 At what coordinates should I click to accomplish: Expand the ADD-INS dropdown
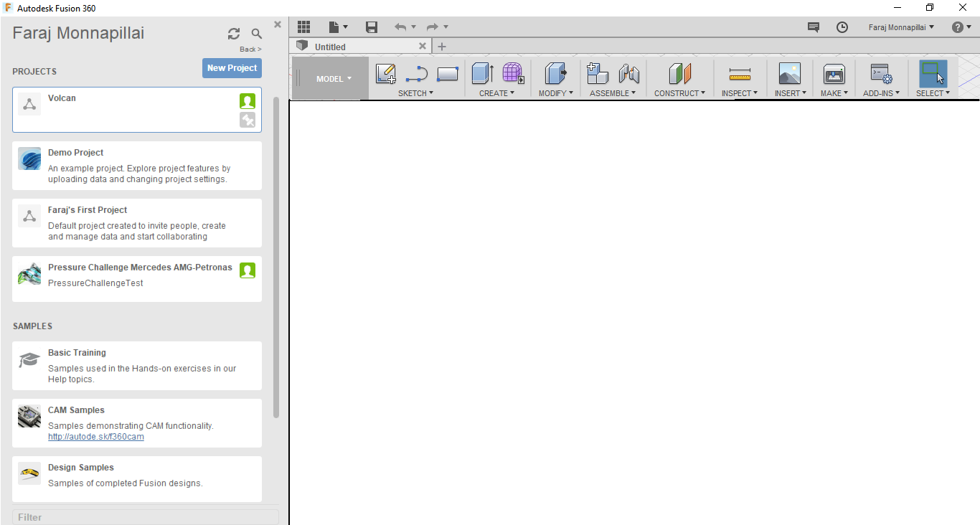tap(881, 93)
